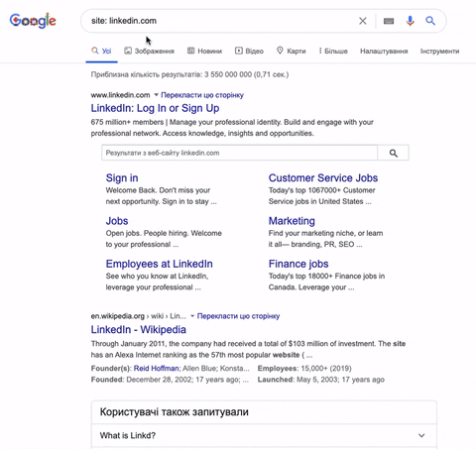Switch to the Новини news tab
Screen dimensions: 476x449
(x=204, y=51)
